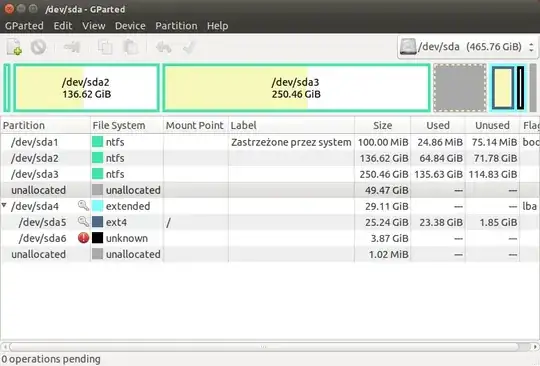Click the Undo last operation icon

(x=164, y=47)
